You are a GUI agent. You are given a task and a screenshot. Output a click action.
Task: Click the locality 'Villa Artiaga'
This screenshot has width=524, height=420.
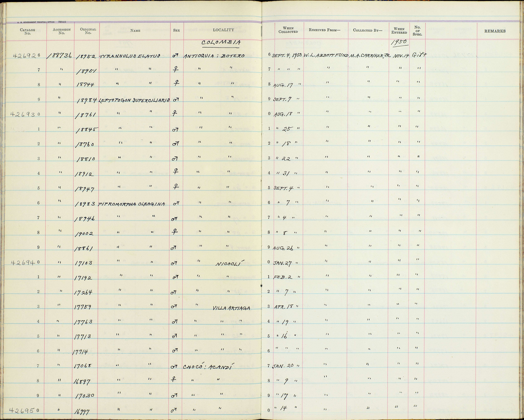pyautogui.click(x=231, y=308)
